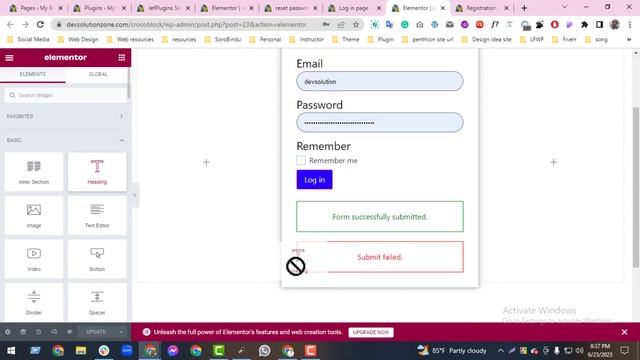
Task: Click the Log in button
Action: (x=314, y=180)
